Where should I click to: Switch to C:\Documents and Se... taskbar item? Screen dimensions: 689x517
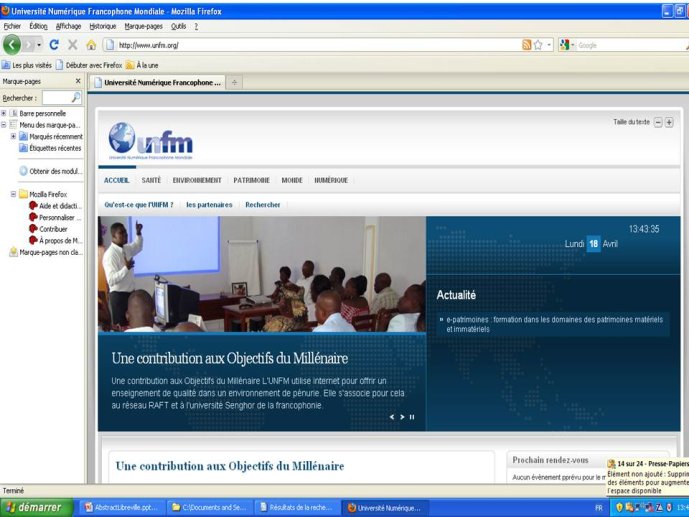[x=210, y=507]
